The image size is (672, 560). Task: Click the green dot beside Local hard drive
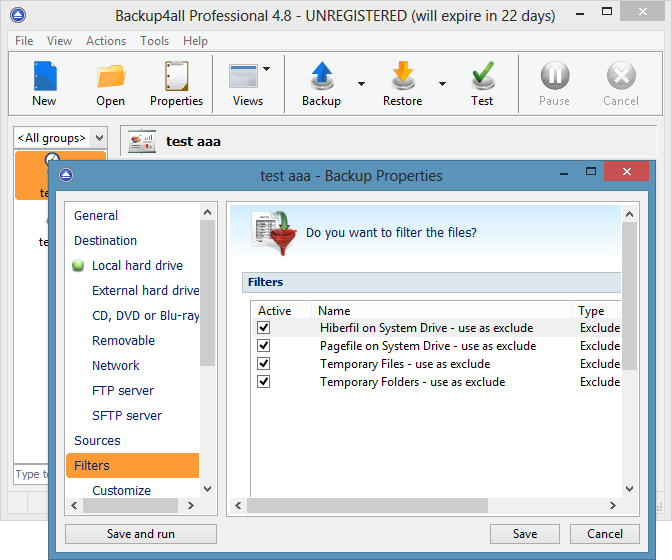pyautogui.click(x=78, y=266)
